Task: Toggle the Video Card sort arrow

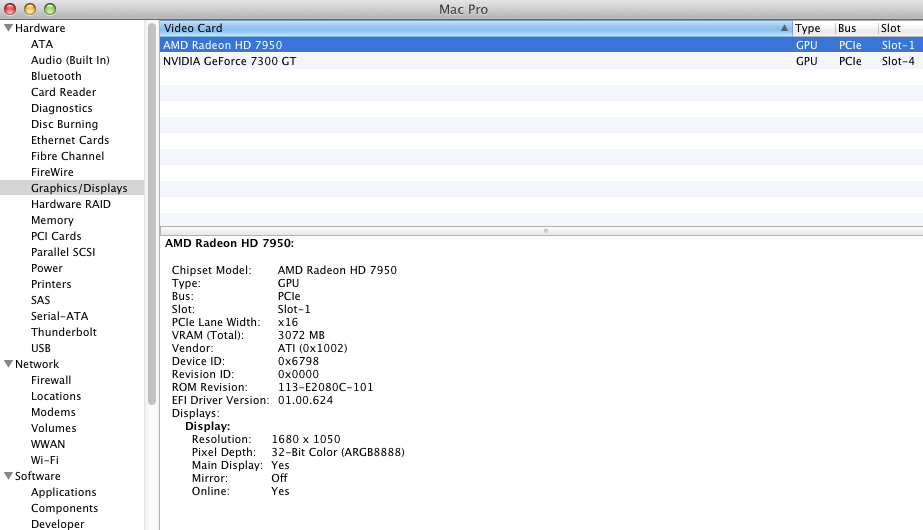Action: 784,28
